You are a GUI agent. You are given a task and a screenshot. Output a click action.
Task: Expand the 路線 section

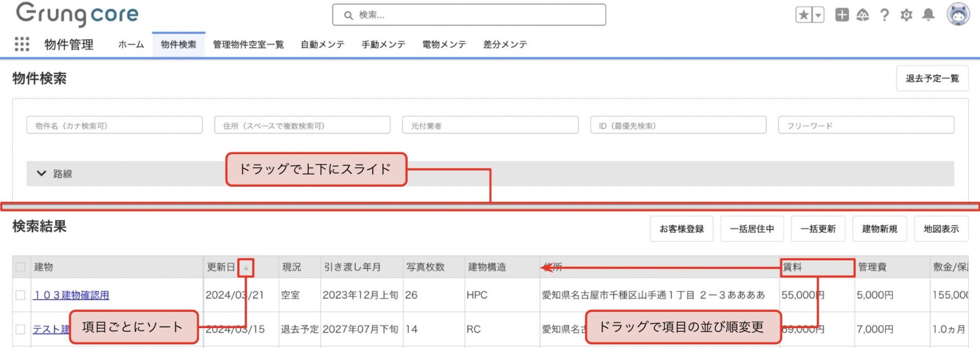(42, 173)
